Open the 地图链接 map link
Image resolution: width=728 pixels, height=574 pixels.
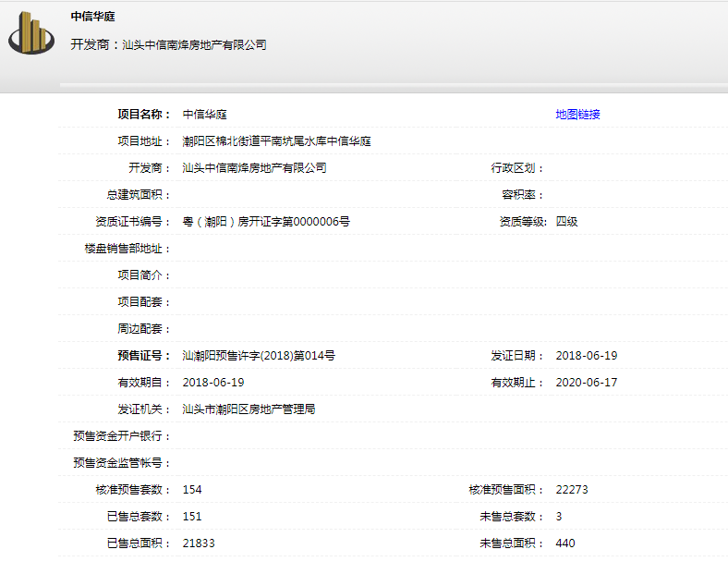[577, 115]
